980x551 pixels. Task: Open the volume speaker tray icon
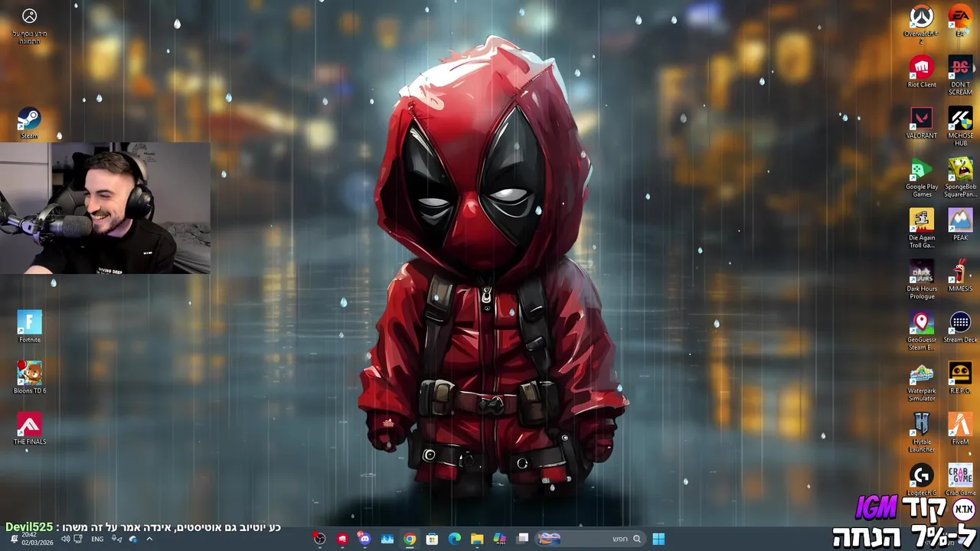65,539
